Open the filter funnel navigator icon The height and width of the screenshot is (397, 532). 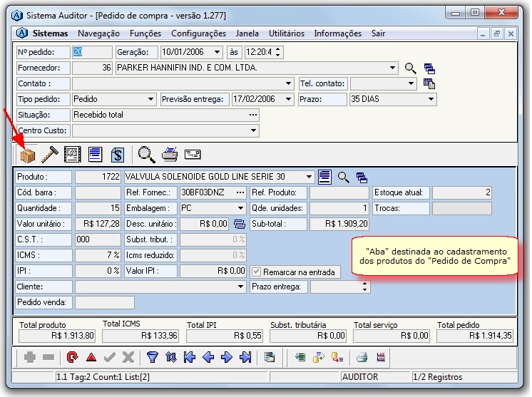(x=153, y=357)
